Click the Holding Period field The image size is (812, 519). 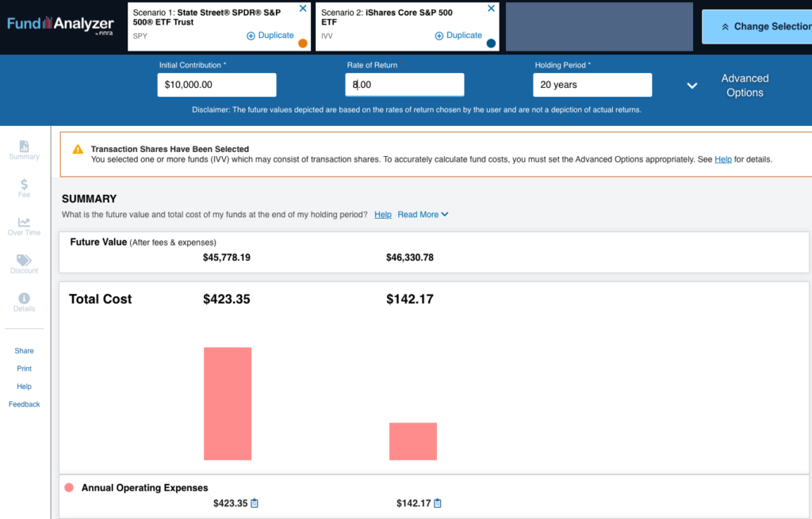point(592,85)
